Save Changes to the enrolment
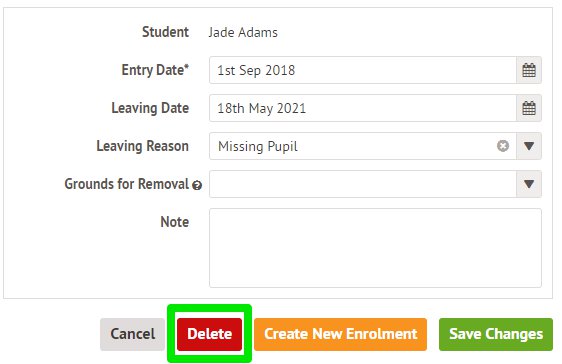Screen dimensions: 562x364 (x=496, y=334)
